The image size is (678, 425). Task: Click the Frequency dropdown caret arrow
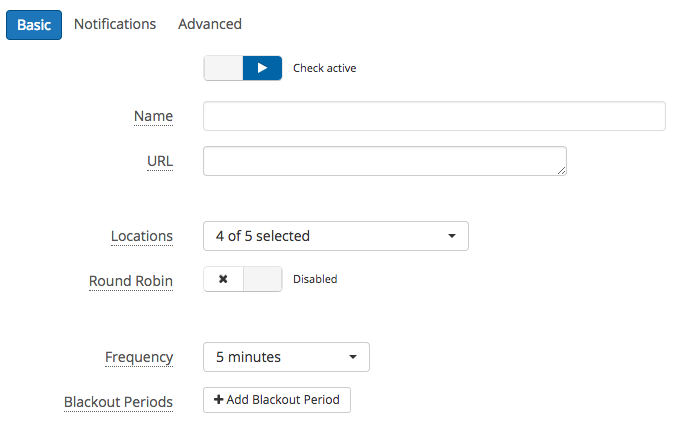click(x=353, y=357)
